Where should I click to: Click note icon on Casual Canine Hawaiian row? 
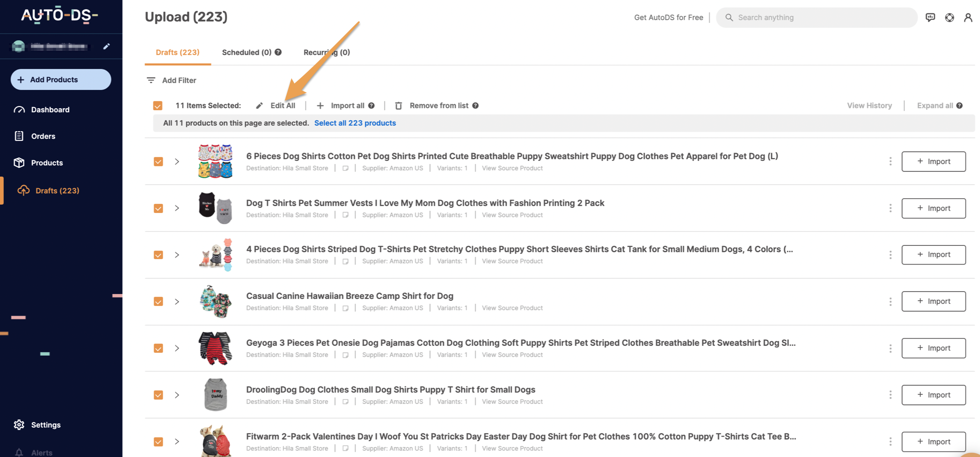(x=345, y=308)
